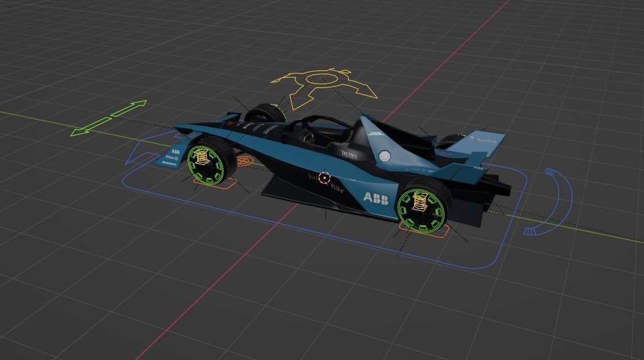Select the front wheel green circle control
The width and height of the screenshot is (644, 360).
[206, 165]
